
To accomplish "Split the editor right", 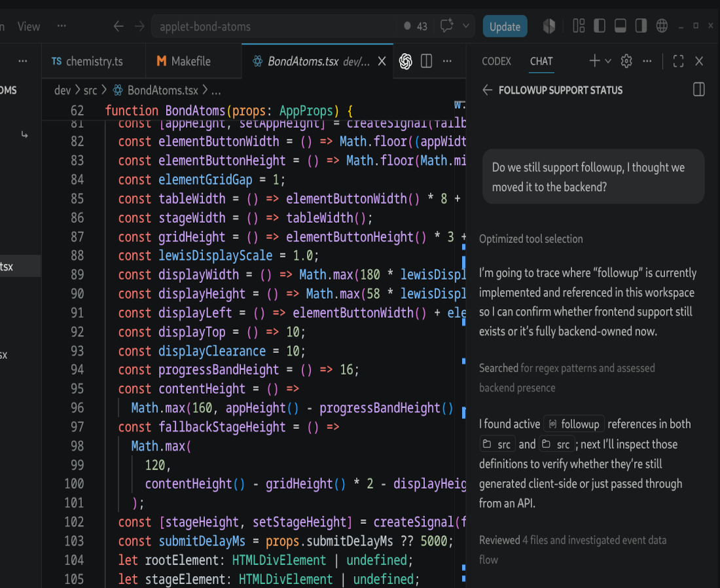I will 427,61.
